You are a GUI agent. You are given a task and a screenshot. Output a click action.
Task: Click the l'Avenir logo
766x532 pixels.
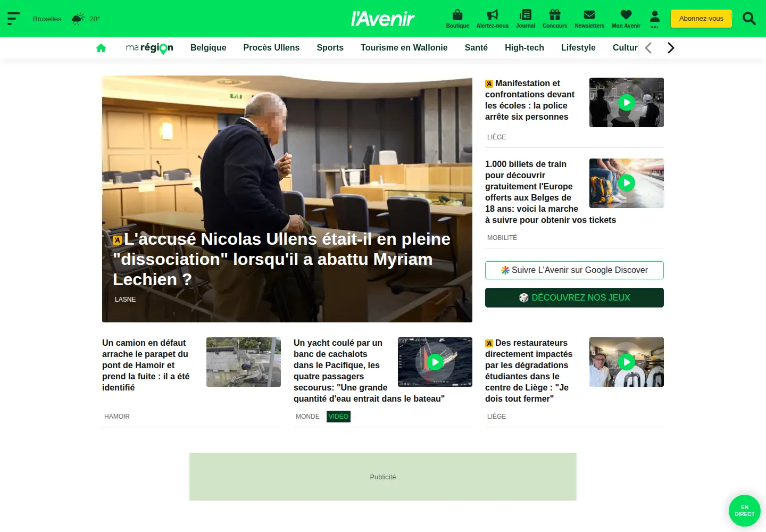pyautogui.click(x=382, y=19)
